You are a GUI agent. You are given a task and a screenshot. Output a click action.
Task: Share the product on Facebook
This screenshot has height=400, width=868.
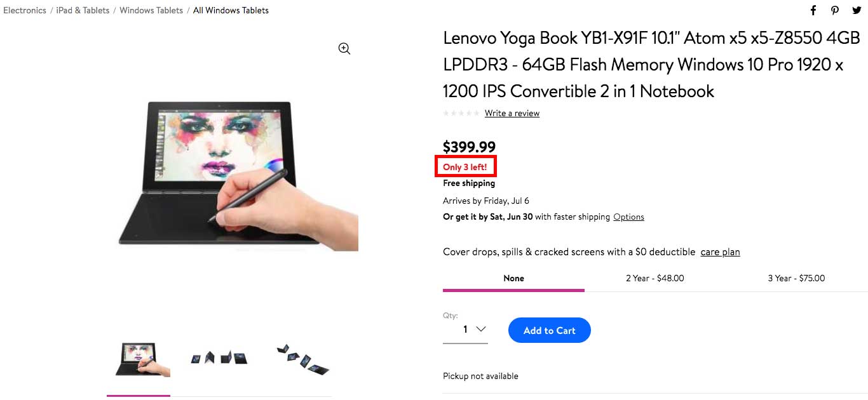813,10
